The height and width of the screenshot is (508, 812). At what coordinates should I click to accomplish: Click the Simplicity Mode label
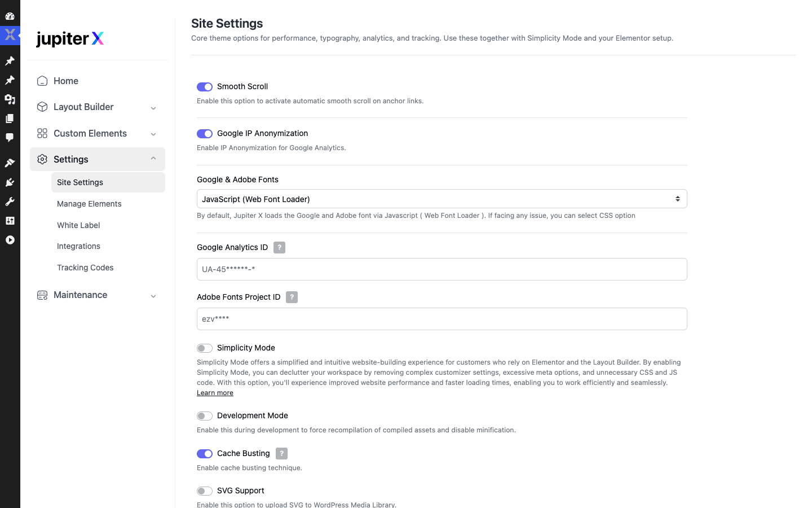click(x=246, y=348)
